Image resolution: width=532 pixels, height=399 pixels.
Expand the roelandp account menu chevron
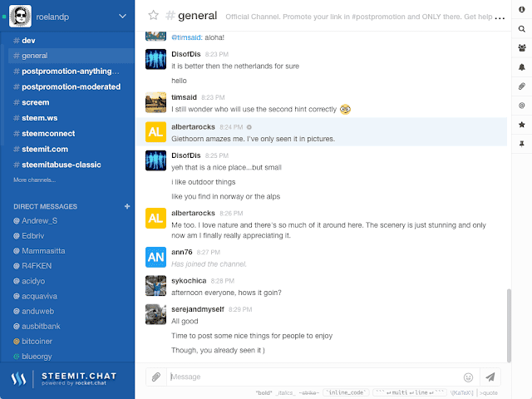click(x=122, y=16)
